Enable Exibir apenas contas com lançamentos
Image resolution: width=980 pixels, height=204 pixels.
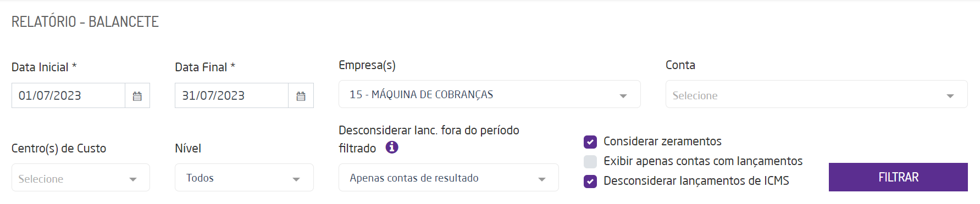(590, 161)
